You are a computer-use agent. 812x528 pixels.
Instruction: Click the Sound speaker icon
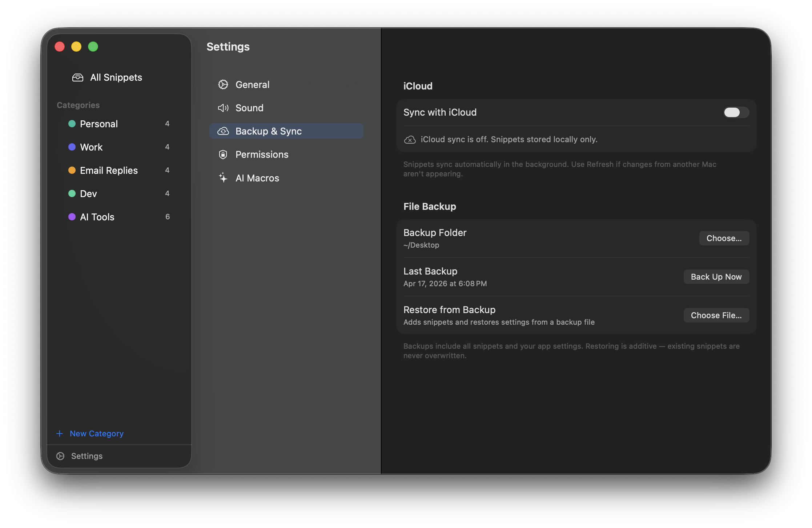pyautogui.click(x=222, y=108)
